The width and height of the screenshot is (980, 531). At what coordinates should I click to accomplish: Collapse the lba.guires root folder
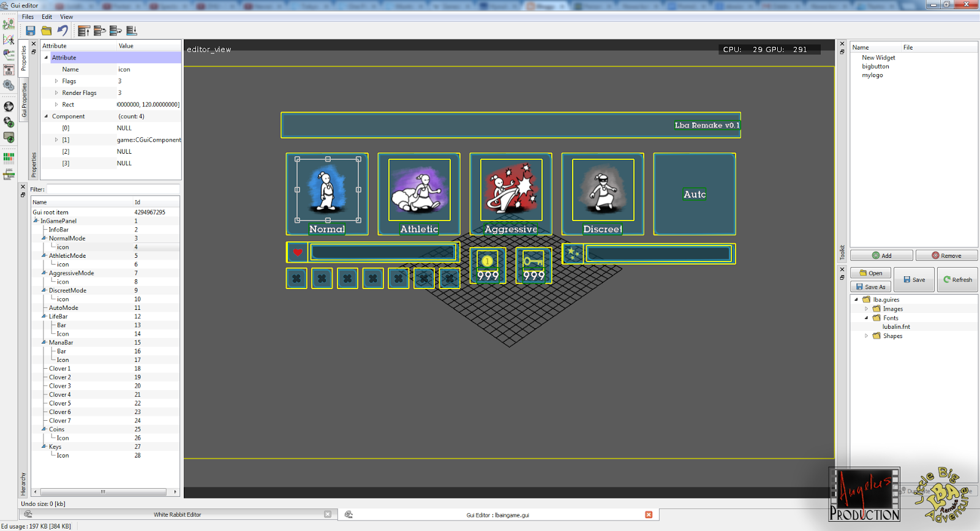click(x=856, y=299)
